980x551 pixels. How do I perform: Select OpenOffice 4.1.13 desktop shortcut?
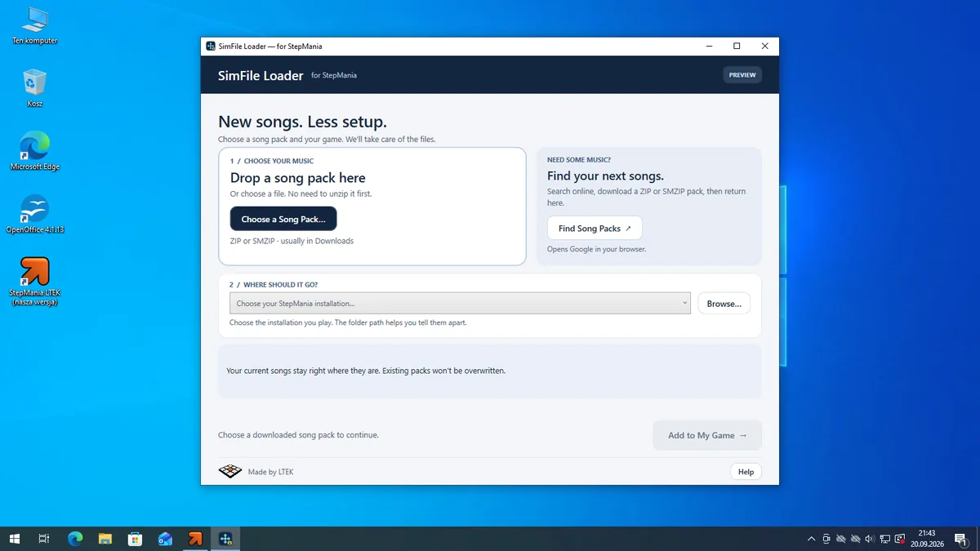[x=35, y=214]
